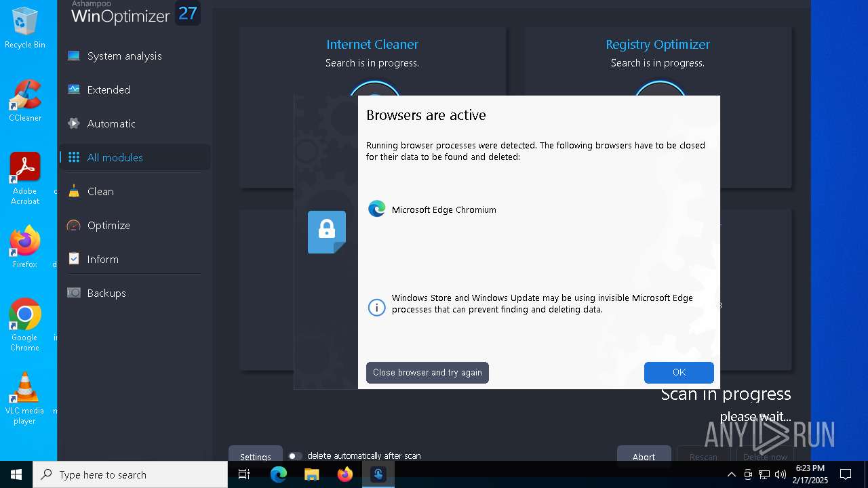The image size is (868, 488).
Task: Click the Backups drive icon
Action: 74,293
